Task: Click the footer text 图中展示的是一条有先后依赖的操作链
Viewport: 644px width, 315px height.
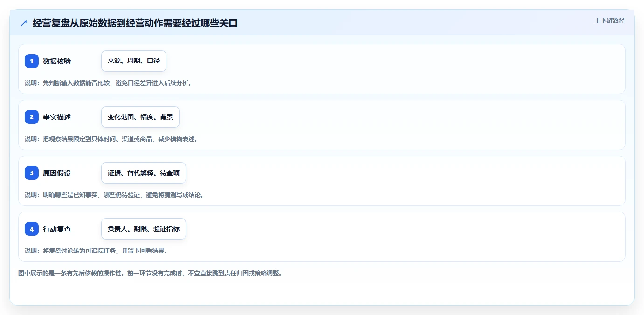Action: (x=70, y=273)
